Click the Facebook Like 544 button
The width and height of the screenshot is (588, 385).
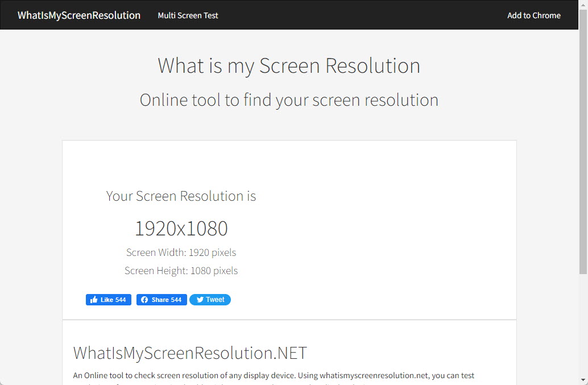(x=109, y=300)
